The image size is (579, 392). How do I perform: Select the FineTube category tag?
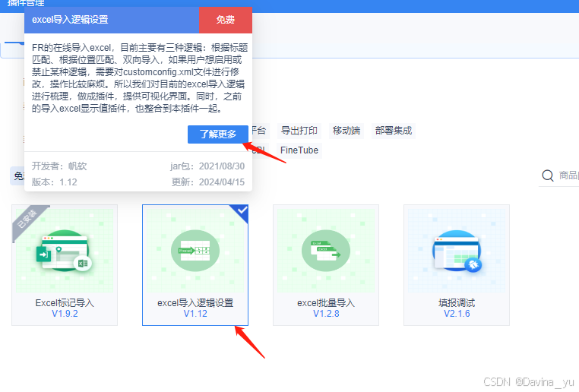[299, 150]
